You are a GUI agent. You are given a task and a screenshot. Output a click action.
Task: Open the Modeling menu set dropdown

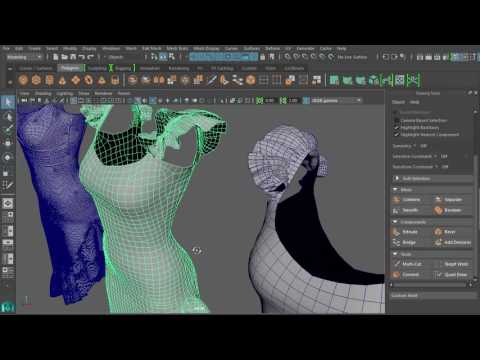pos(24,57)
